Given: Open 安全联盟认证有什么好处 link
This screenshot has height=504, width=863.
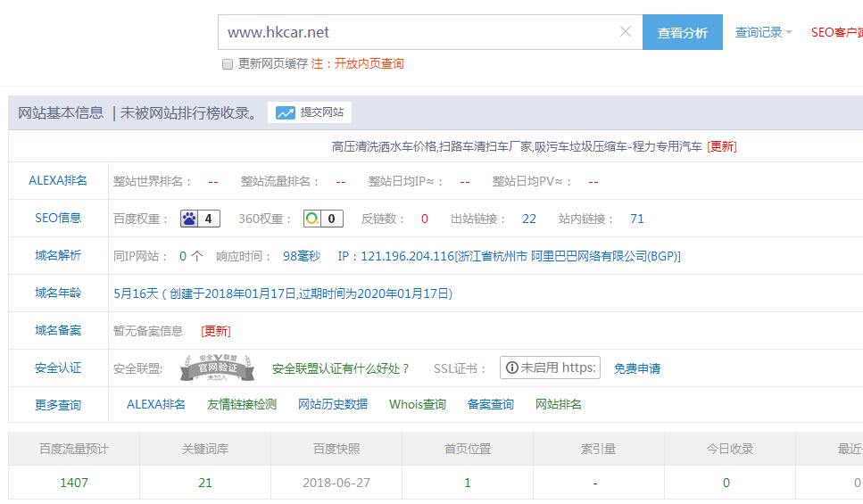Looking at the screenshot, I should tap(341, 368).
